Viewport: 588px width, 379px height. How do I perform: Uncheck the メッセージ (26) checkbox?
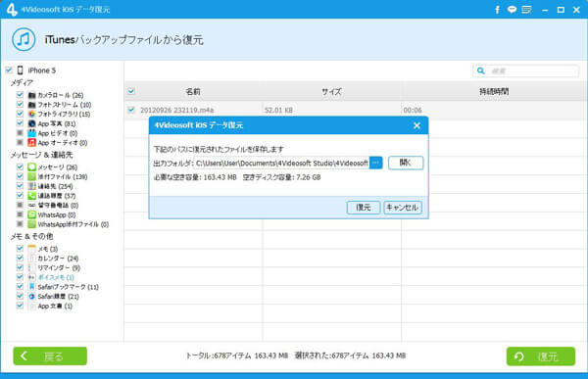pos(20,166)
